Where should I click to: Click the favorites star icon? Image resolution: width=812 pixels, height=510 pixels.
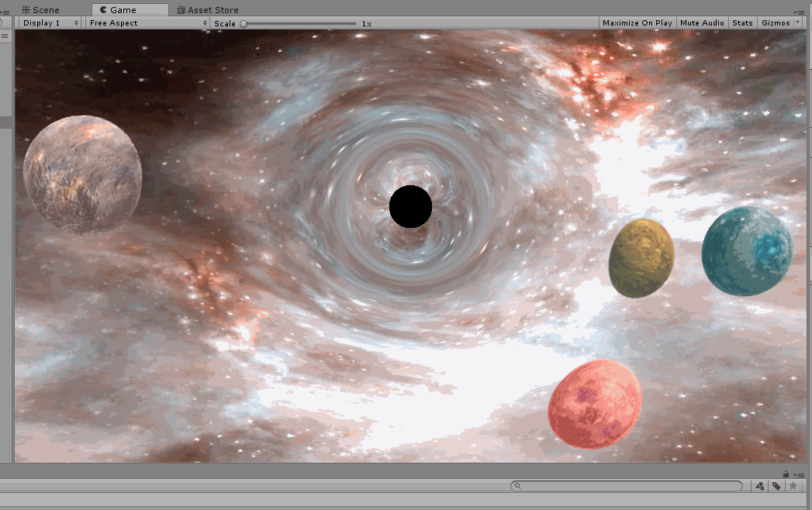point(793,486)
